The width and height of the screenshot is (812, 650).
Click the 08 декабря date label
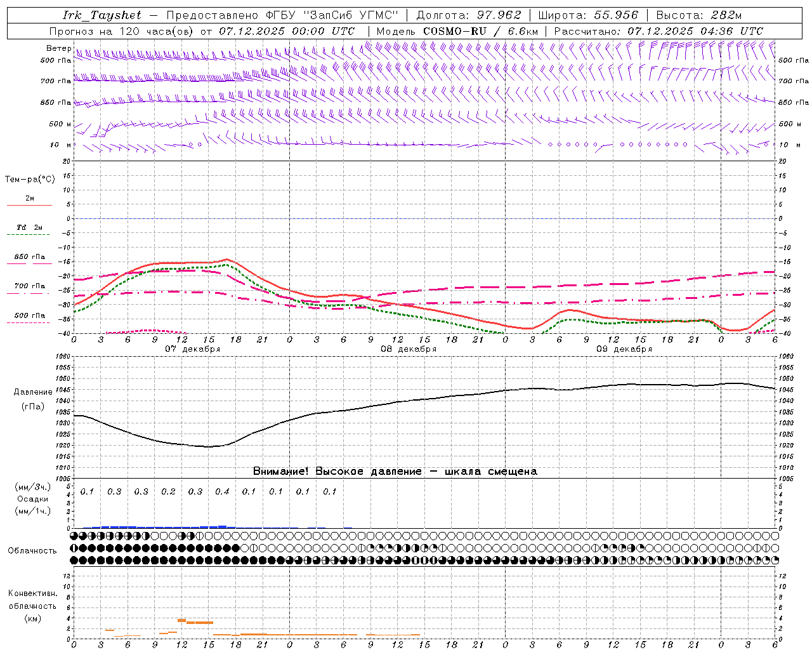pyautogui.click(x=408, y=349)
